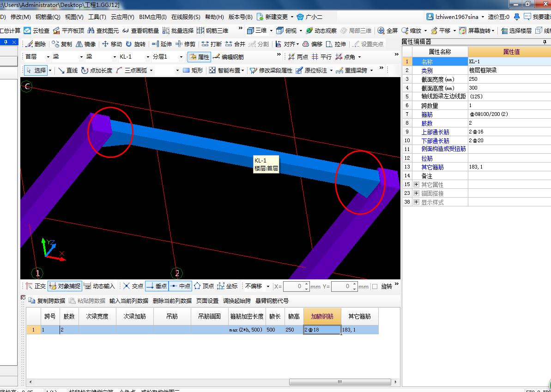
Task: Select the 直线 line drawing tool
Action: [x=68, y=70]
